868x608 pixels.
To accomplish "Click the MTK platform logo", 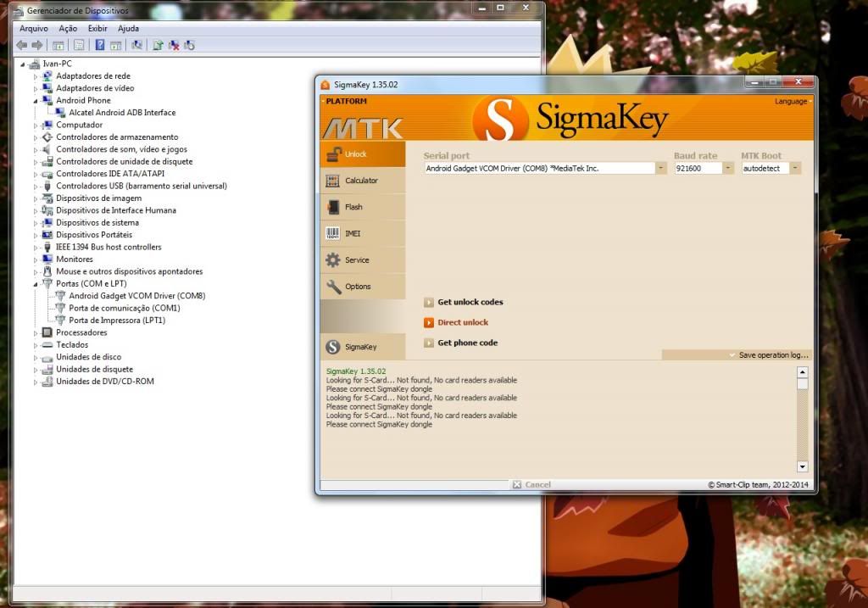I will click(x=363, y=128).
